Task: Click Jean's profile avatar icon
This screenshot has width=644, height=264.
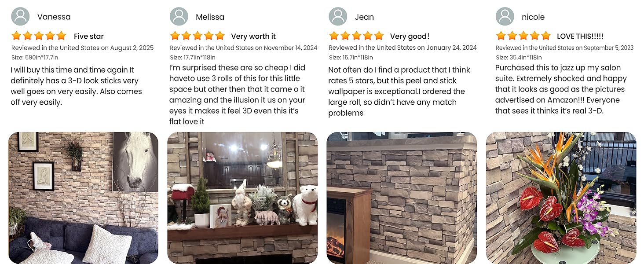Action: 338,17
